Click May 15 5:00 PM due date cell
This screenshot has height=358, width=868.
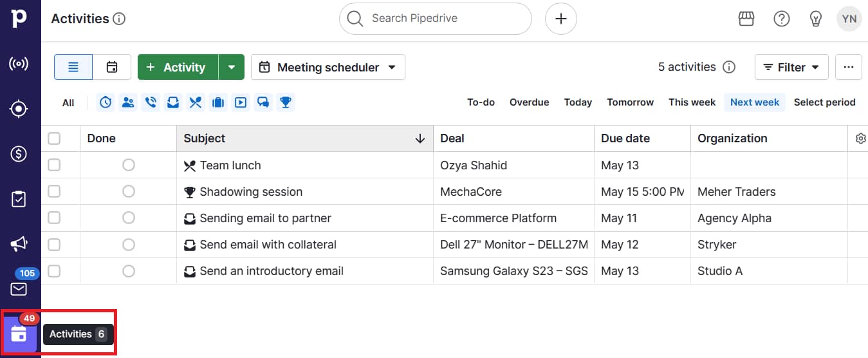tap(642, 192)
